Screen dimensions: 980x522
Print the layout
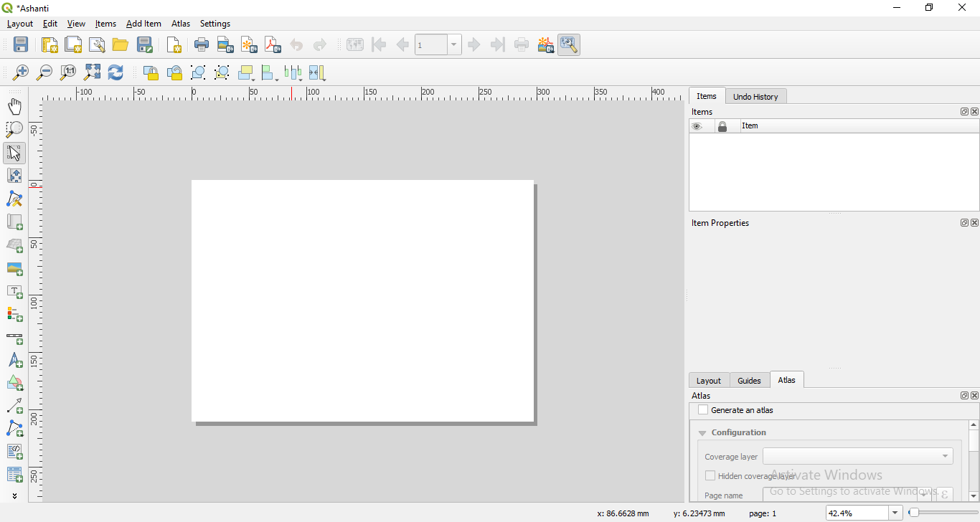point(202,44)
